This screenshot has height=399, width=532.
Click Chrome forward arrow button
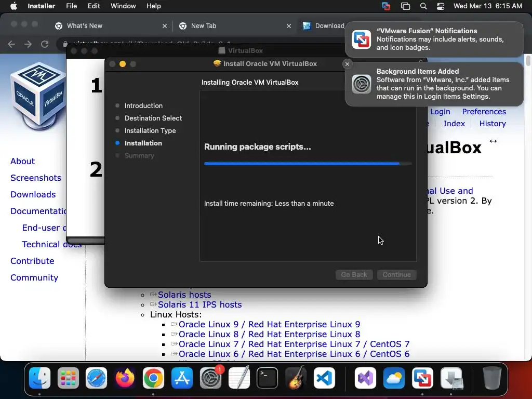28,44
